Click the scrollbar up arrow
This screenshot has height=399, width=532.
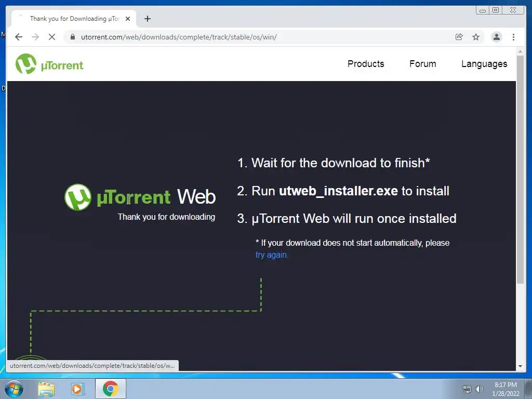(x=520, y=51)
